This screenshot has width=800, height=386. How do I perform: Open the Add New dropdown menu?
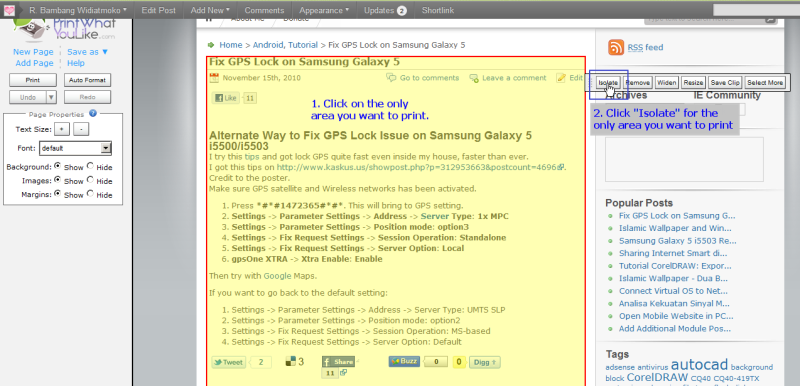pos(210,10)
